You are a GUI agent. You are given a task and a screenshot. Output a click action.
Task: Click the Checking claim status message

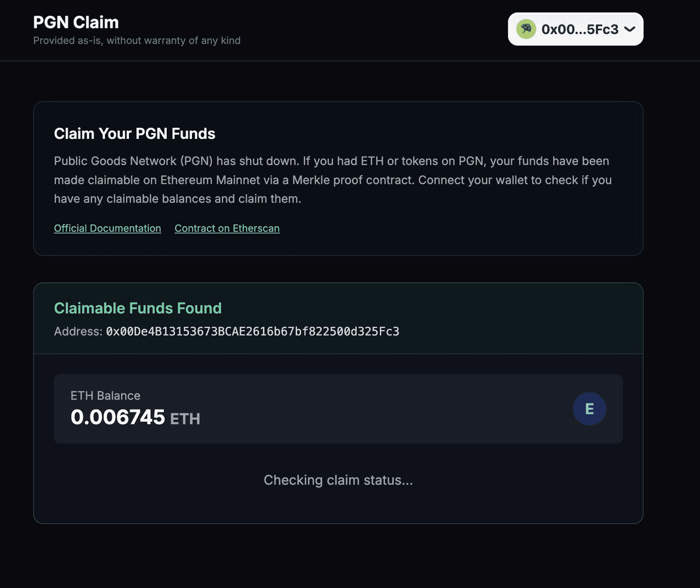tap(338, 480)
